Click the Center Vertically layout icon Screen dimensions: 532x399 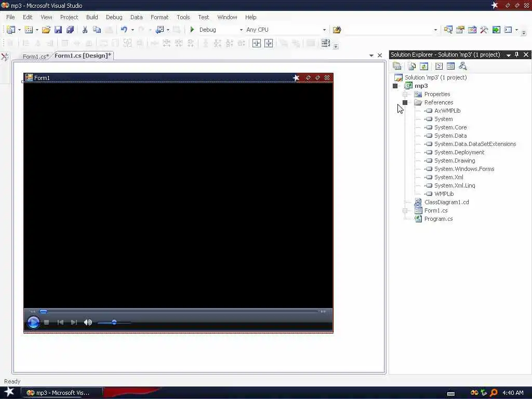pos(269,43)
